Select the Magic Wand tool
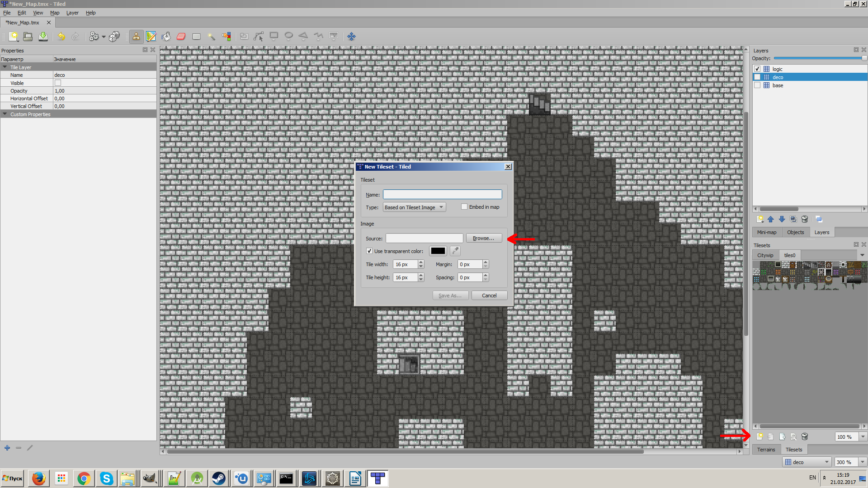 point(211,37)
